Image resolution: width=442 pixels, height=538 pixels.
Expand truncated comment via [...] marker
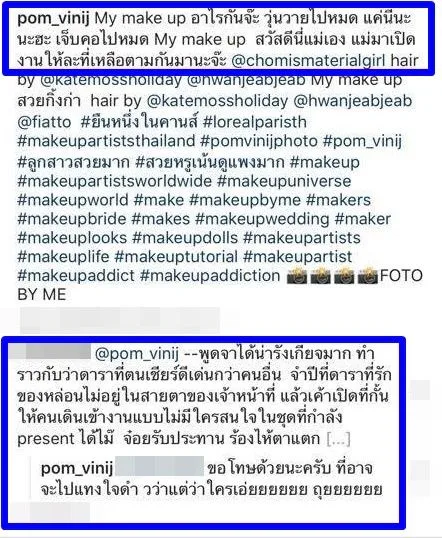(x=338, y=439)
